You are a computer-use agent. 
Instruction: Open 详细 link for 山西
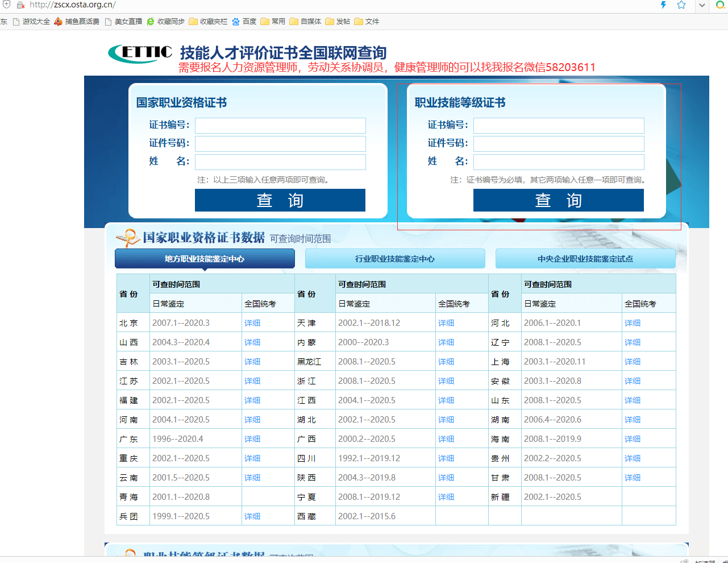[x=252, y=342]
